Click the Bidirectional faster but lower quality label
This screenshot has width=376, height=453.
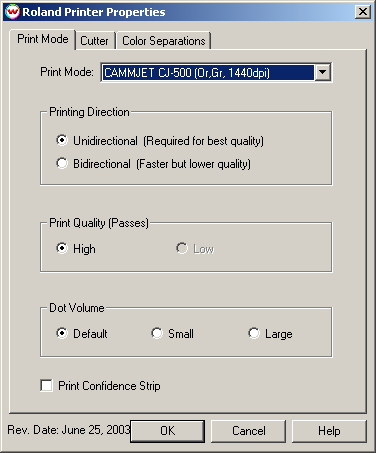(162, 164)
